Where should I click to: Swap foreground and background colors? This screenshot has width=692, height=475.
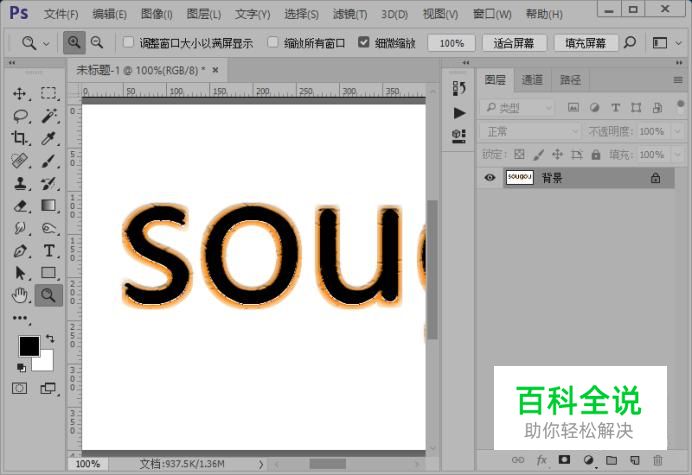point(50,339)
